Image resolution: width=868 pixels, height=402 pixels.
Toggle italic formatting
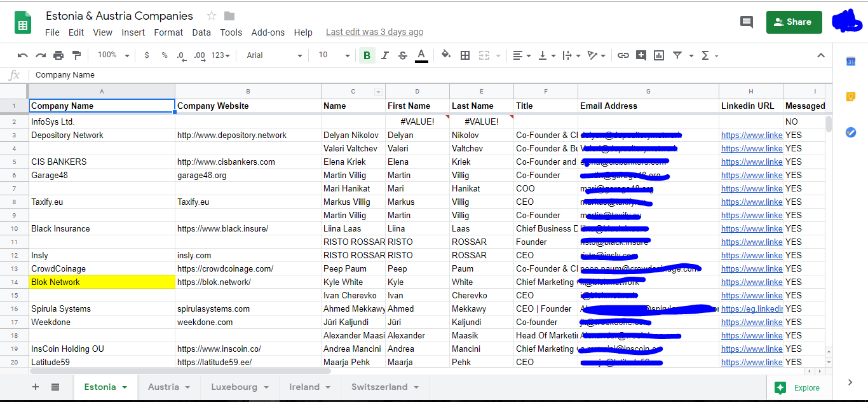(384, 55)
